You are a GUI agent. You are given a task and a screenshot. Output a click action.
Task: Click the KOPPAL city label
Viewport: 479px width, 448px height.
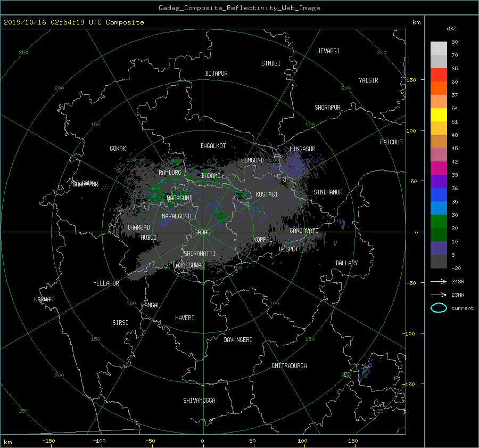click(263, 240)
